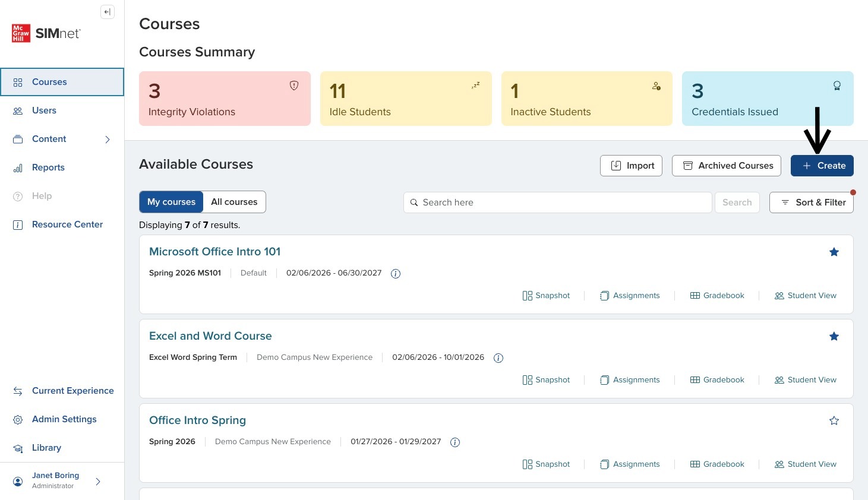The width and height of the screenshot is (868, 500).
Task: Click the McGraw Hill SIMnet logo
Action: pyautogui.click(x=46, y=33)
